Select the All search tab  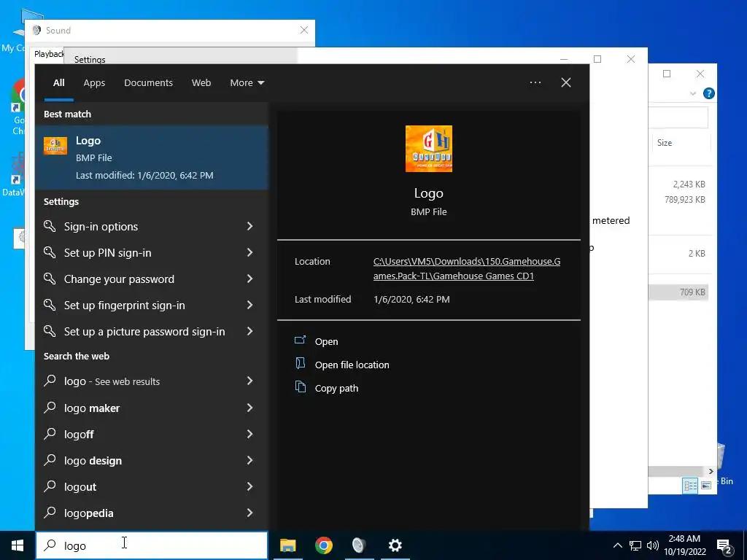tap(59, 83)
